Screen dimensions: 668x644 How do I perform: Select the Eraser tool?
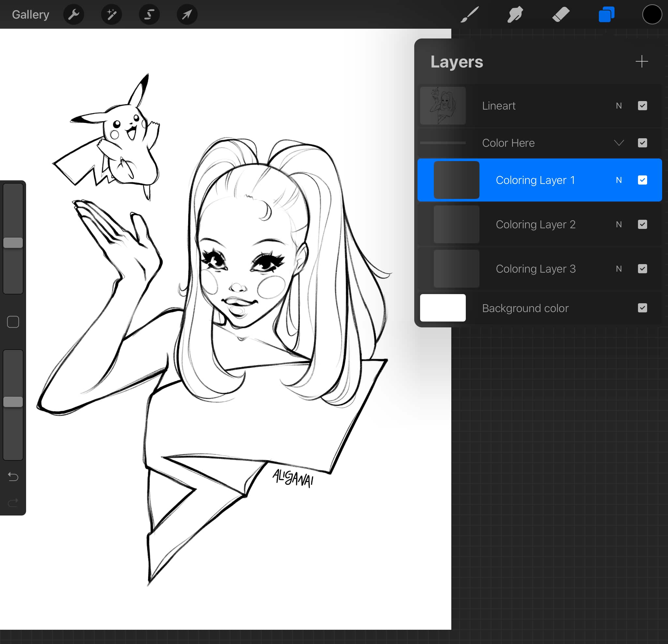(x=561, y=14)
